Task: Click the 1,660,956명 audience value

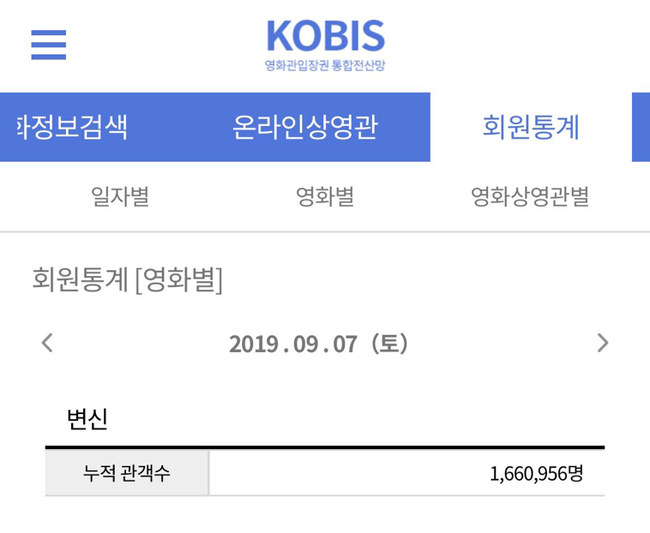Action: [536, 473]
